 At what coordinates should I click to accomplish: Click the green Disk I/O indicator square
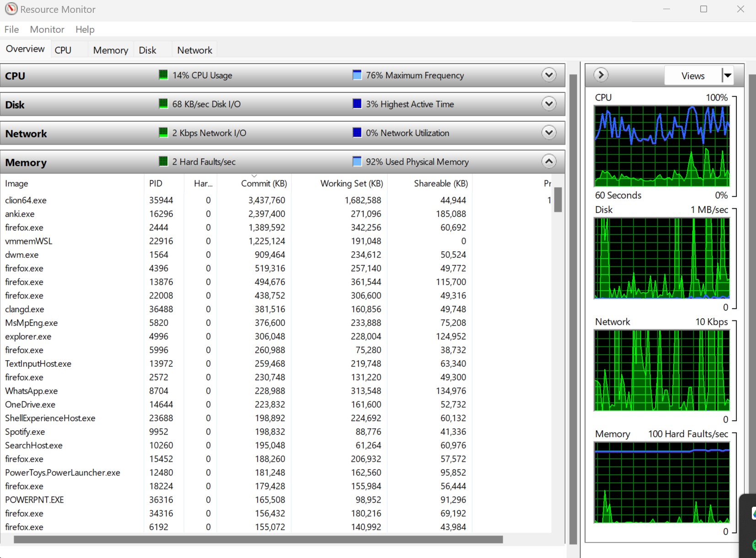(163, 103)
